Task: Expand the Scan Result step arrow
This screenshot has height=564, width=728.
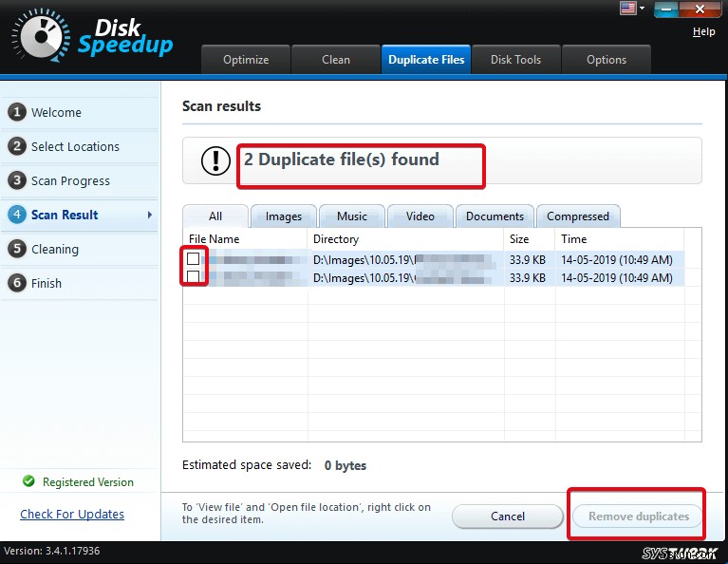Action: (150, 215)
